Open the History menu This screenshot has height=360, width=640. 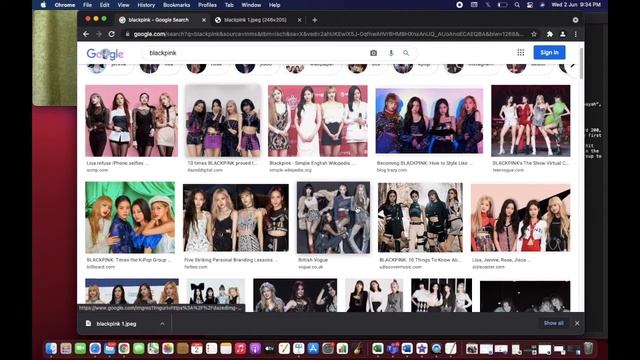click(146, 5)
